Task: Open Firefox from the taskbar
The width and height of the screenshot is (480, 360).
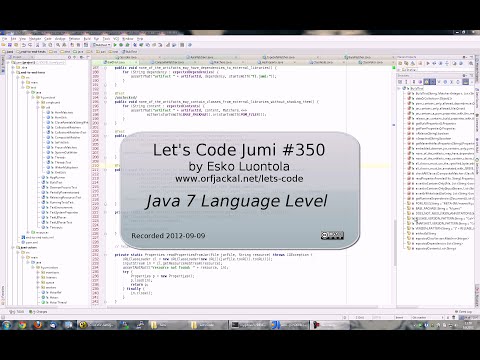Action: [x=37, y=325]
